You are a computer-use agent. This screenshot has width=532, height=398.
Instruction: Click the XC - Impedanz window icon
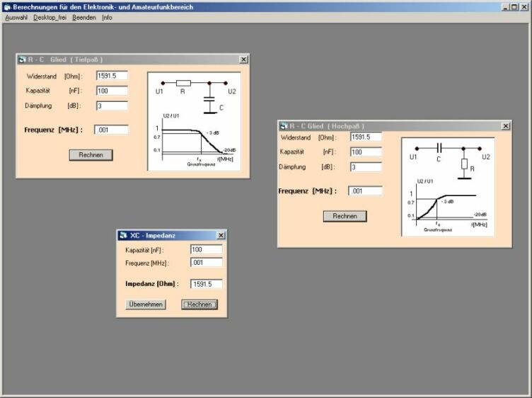[x=123, y=235]
